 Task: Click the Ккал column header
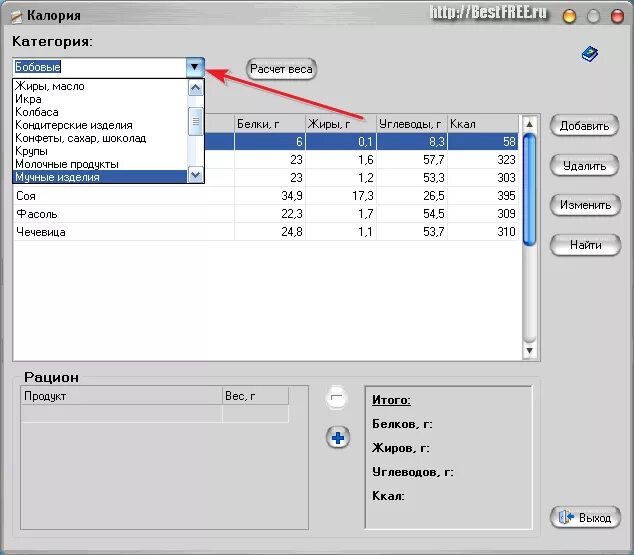(483, 124)
